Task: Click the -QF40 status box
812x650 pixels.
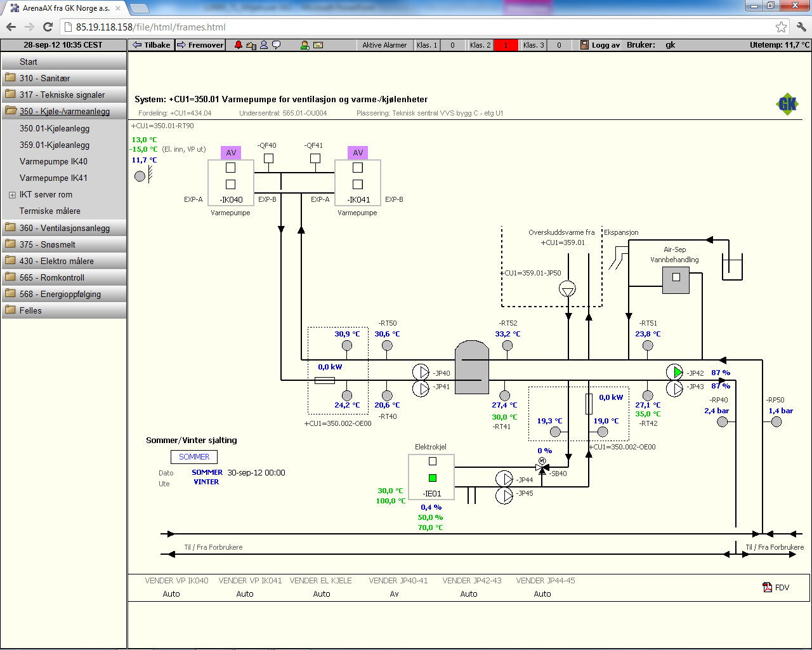Action: point(269,159)
